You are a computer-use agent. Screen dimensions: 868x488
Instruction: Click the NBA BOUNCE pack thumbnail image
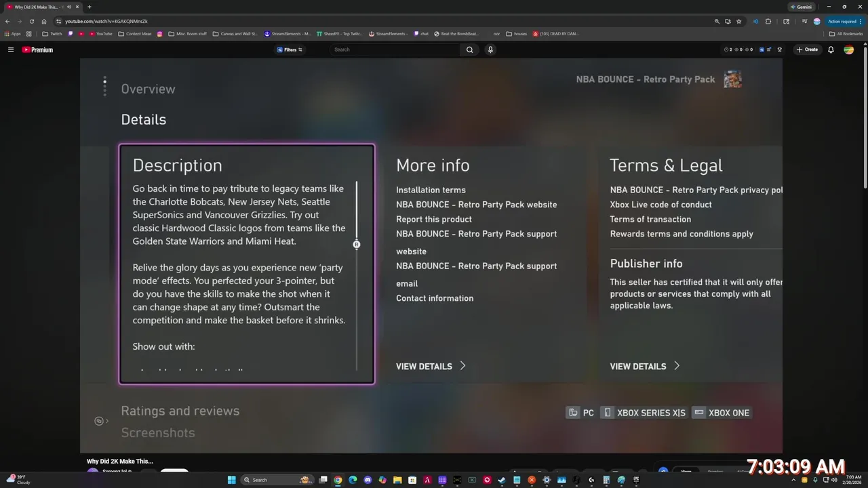pos(732,79)
